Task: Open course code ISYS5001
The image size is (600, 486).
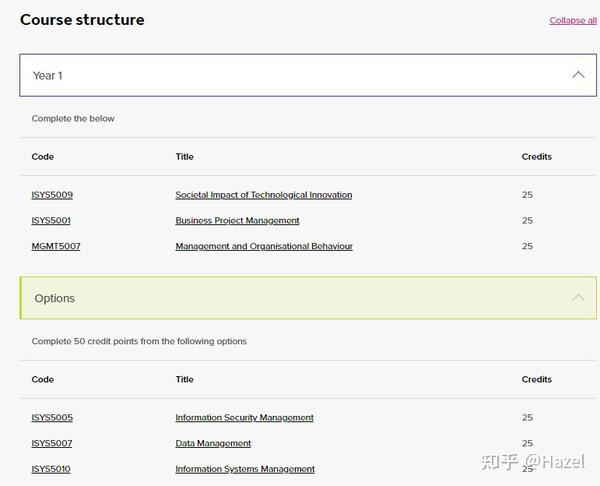Action: (51, 220)
